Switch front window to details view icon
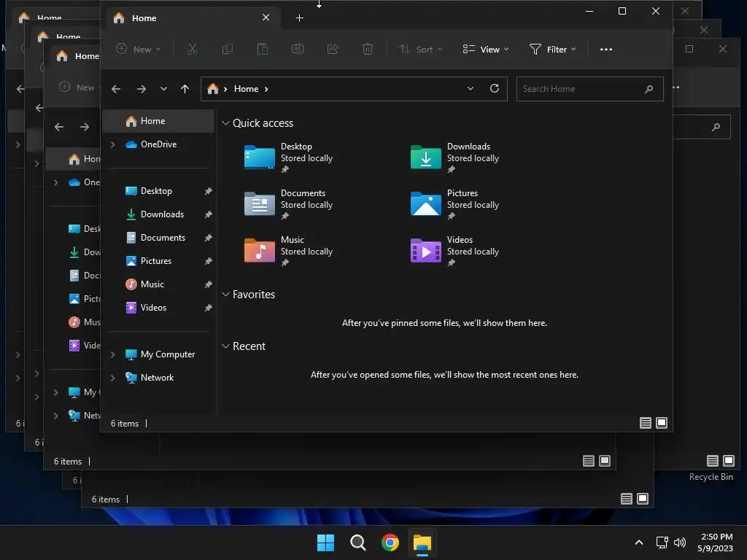The width and height of the screenshot is (747, 560). coord(646,423)
